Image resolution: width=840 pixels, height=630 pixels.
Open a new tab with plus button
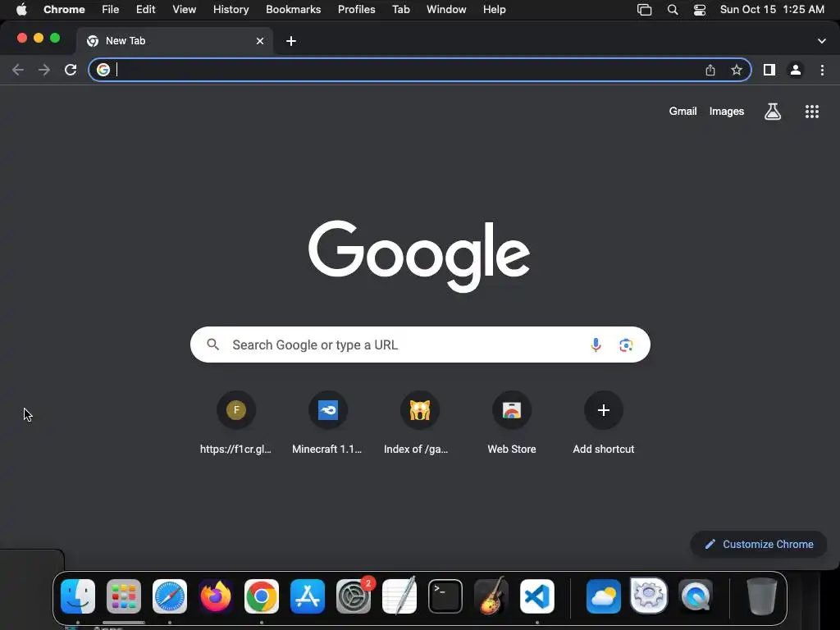click(x=291, y=41)
